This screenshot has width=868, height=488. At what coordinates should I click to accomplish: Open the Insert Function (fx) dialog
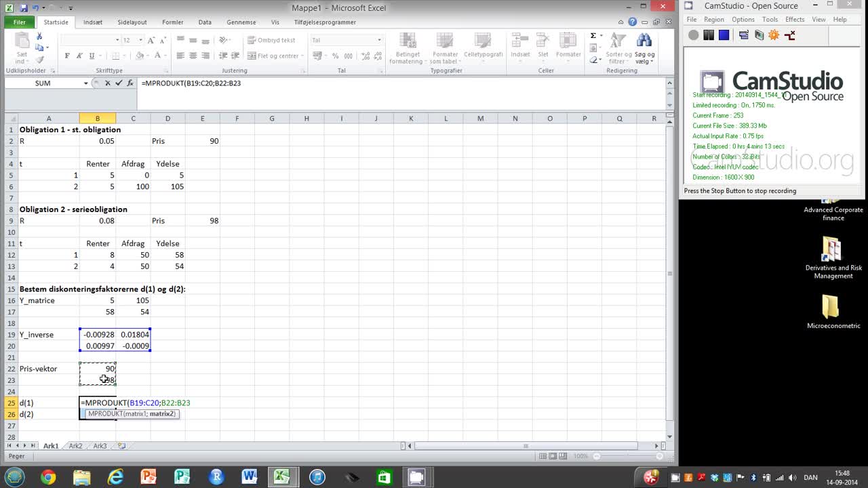130,83
